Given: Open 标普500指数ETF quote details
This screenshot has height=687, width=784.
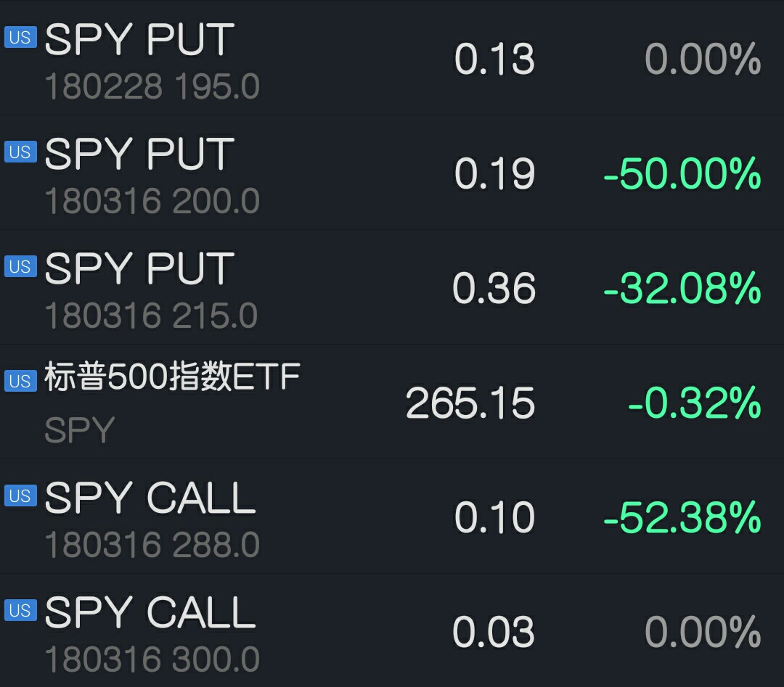Looking at the screenshot, I should 392,401.
